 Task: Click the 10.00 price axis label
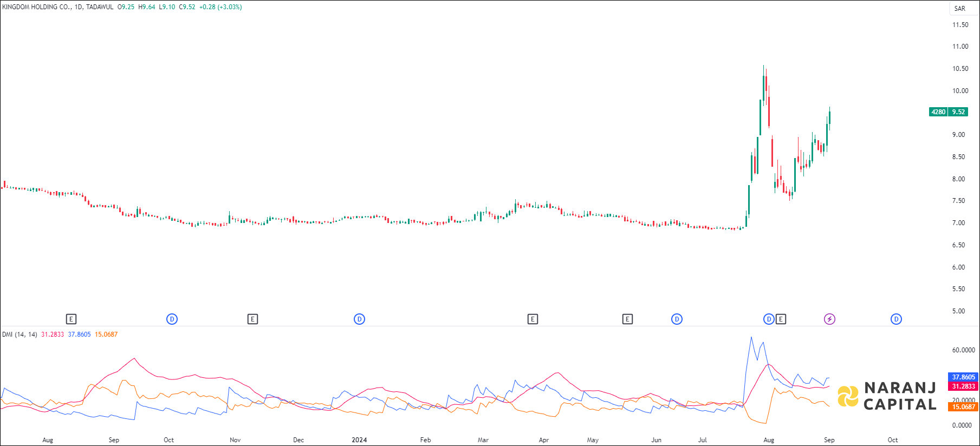pyautogui.click(x=960, y=91)
